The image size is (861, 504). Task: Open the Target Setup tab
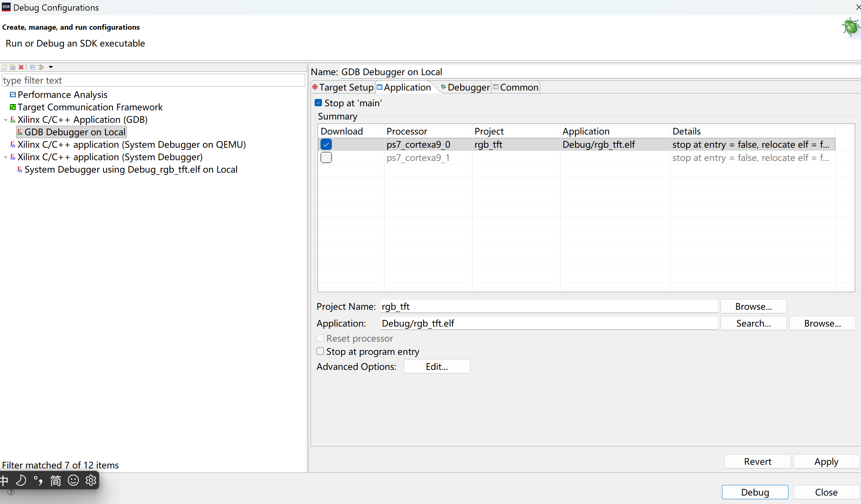click(x=343, y=87)
